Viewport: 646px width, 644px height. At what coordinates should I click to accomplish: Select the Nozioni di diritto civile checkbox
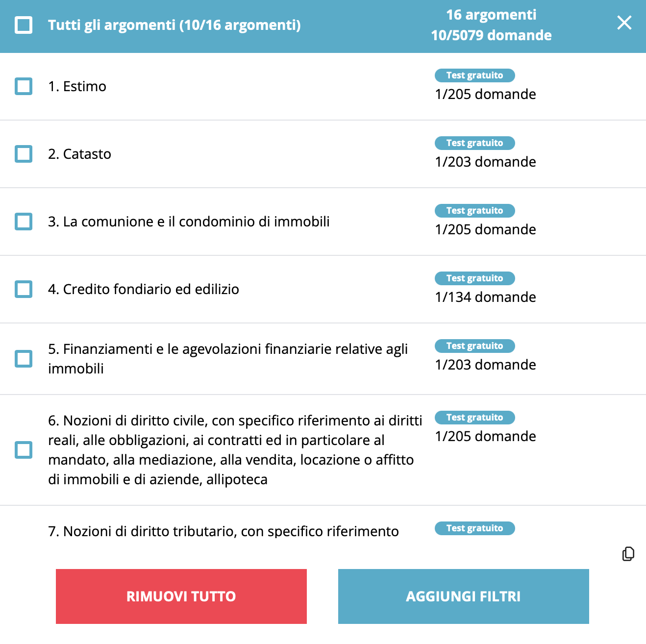coord(24,450)
